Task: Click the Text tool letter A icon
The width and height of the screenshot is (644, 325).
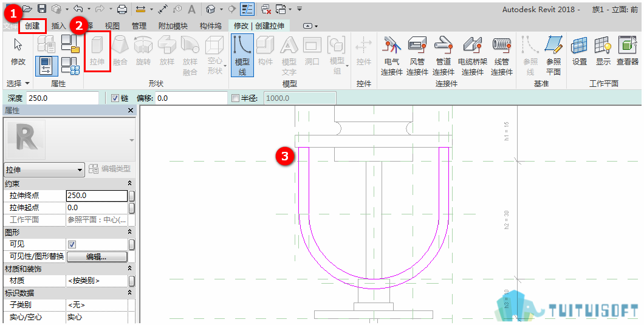Action: [191, 9]
